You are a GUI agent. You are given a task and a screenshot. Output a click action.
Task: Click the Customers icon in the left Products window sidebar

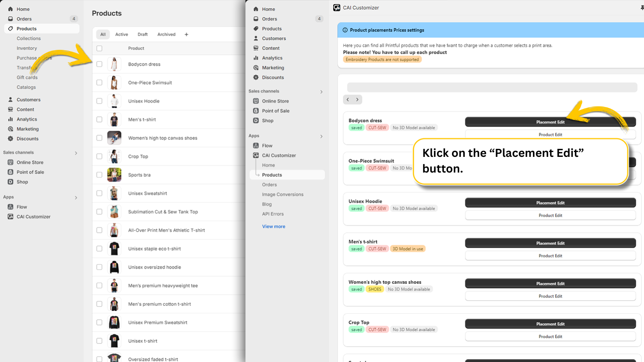pos(10,100)
